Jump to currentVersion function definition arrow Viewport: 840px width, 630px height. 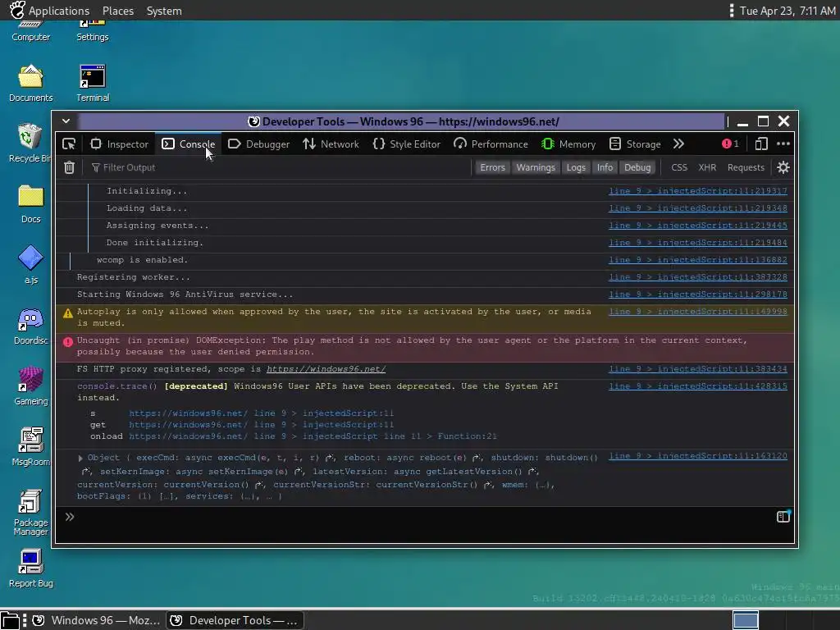click(259, 485)
